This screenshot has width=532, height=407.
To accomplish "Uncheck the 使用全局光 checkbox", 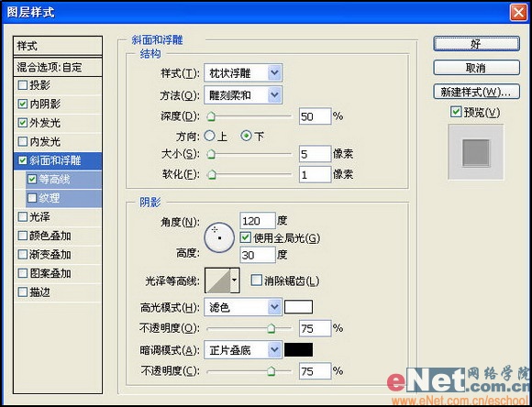I will coord(245,237).
